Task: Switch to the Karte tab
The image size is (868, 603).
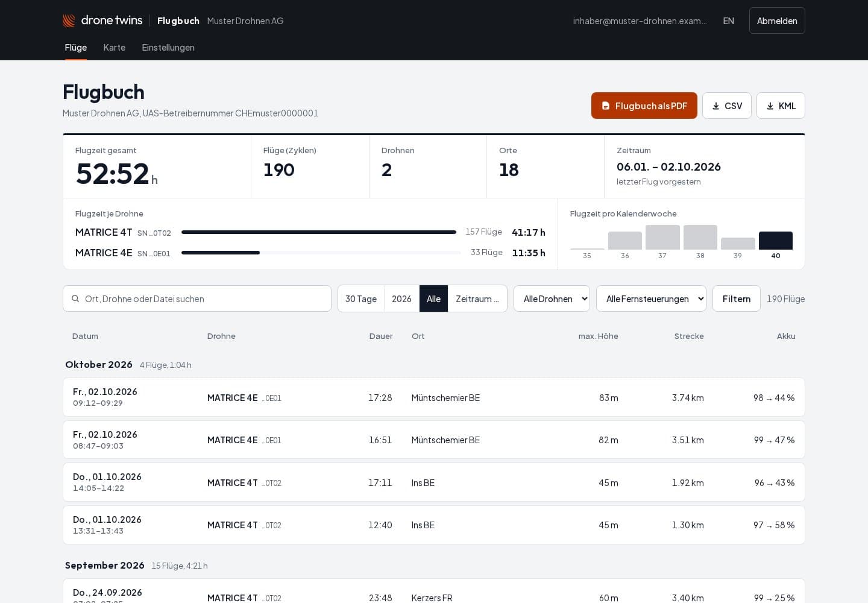Action: pos(115,47)
